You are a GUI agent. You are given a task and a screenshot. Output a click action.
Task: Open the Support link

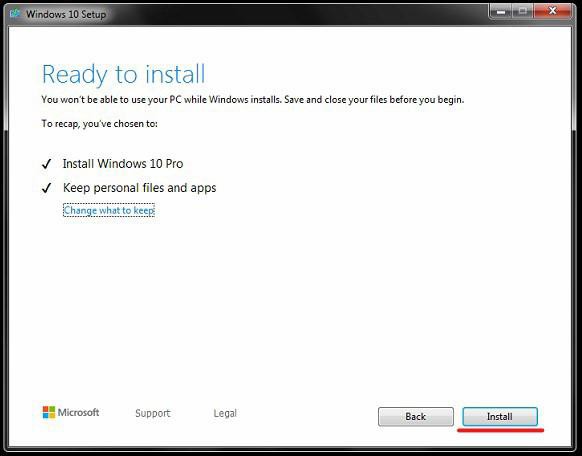tap(153, 413)
